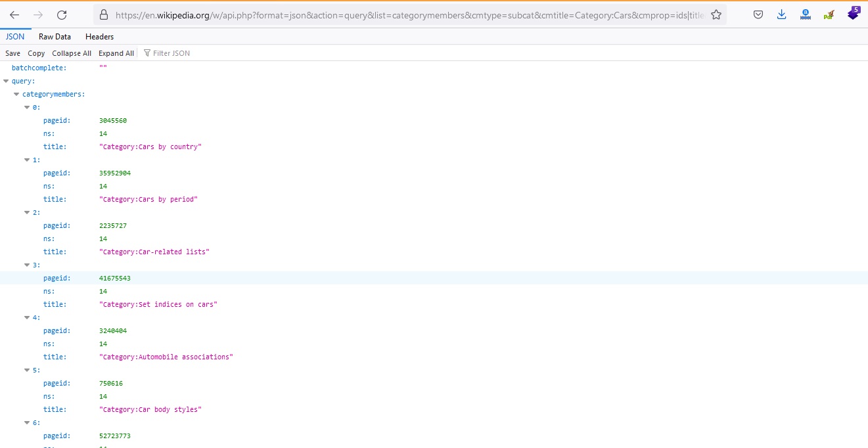This screenshot has width=868, height=448.
Task: Select pageid value 52723773
Action: click(x=115, y=436)
